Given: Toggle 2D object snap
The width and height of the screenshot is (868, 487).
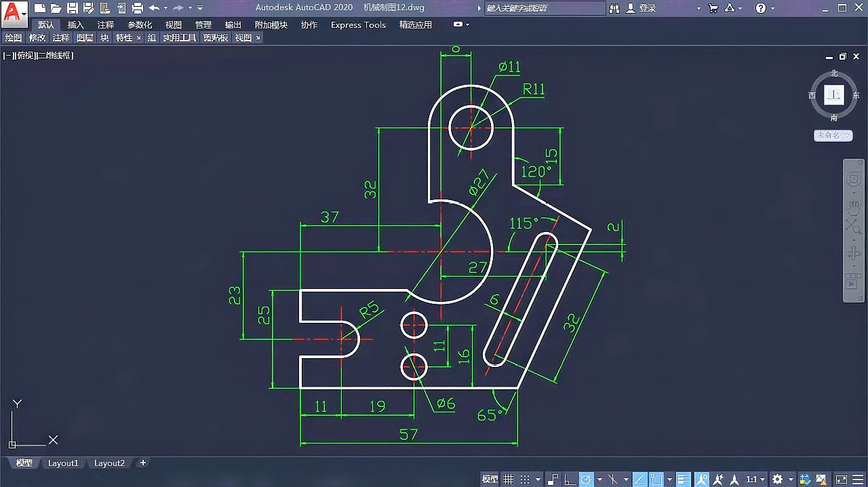Looking at the screenshot, I should [x=656, y=480].
